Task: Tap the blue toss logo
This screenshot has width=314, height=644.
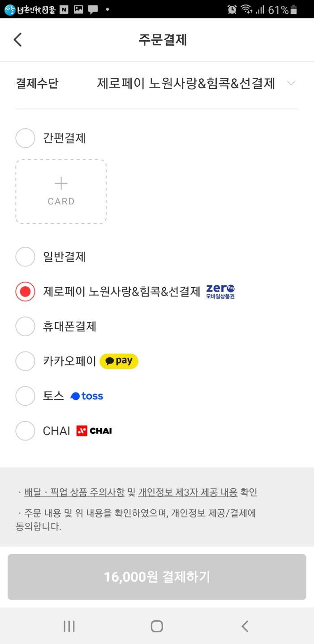Action: [x=87, y=396]
